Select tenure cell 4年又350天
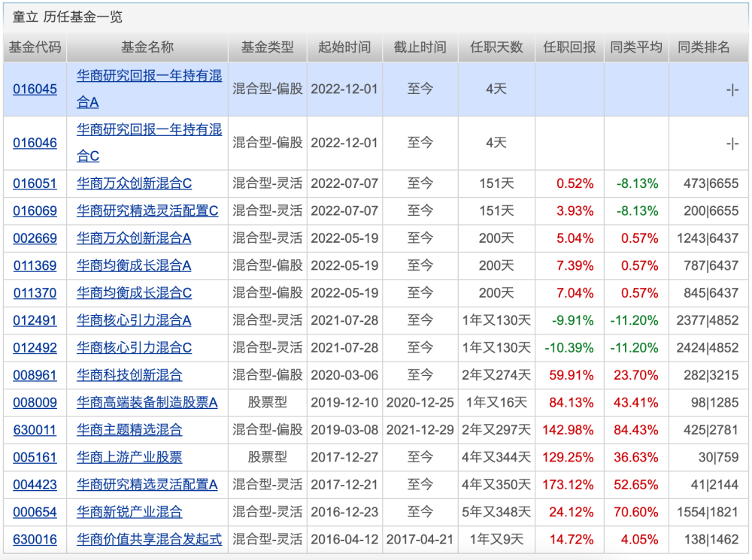Screen dimensions: 752x560 (x=496, y=485)
